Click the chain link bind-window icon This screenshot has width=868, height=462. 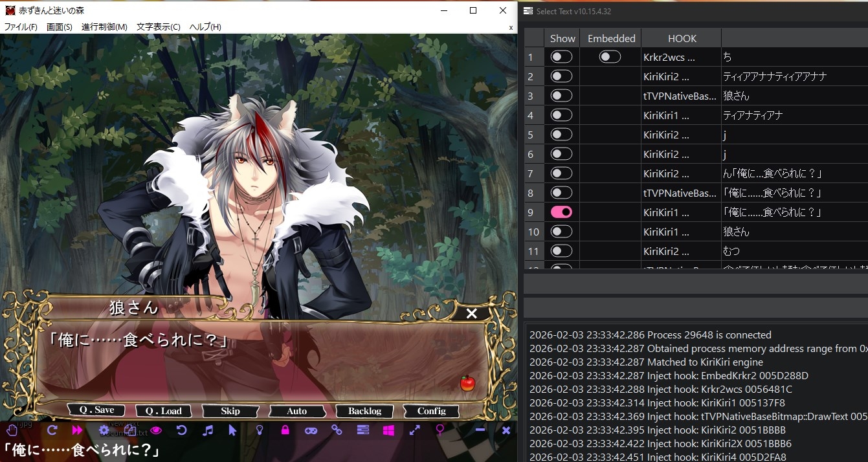[337, 430]
